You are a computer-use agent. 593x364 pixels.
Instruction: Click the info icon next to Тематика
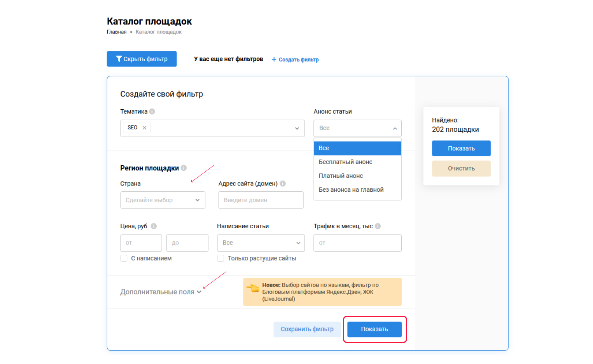pyautogui.click(x=152, y=111)
